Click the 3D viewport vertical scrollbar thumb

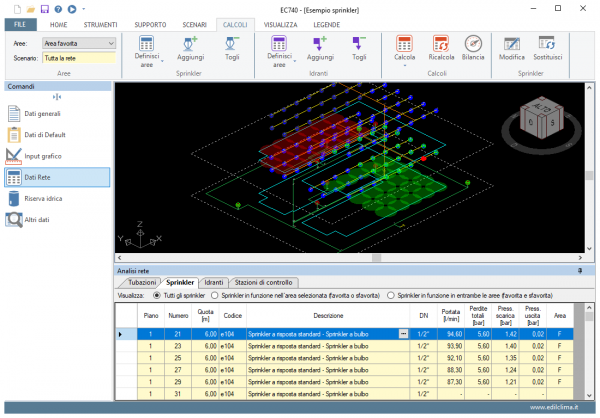coord(589,175)
